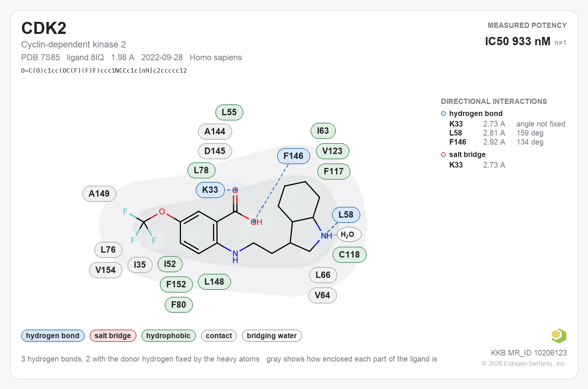The image size is (588, 389).
Task: Click the carboxylic OH atom label
Action: click(257, 222)
